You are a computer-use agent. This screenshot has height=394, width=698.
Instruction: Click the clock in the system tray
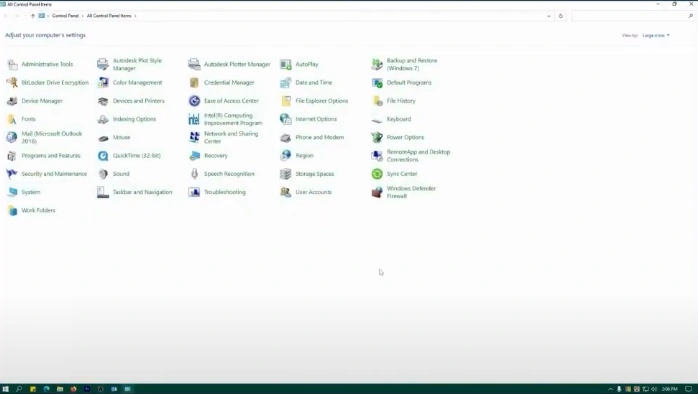pyautogui.click(x=669, y=389)
